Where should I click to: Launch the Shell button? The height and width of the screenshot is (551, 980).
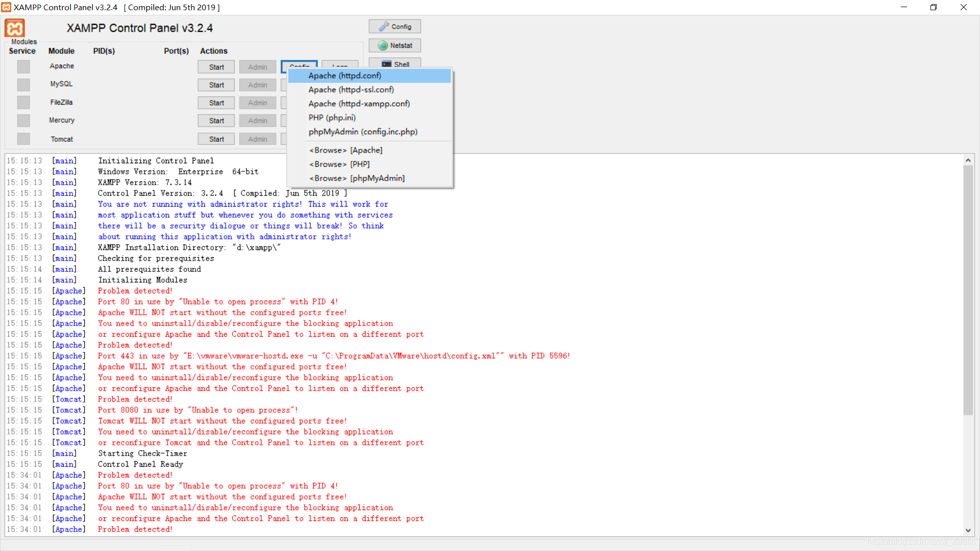coord(395,63)
